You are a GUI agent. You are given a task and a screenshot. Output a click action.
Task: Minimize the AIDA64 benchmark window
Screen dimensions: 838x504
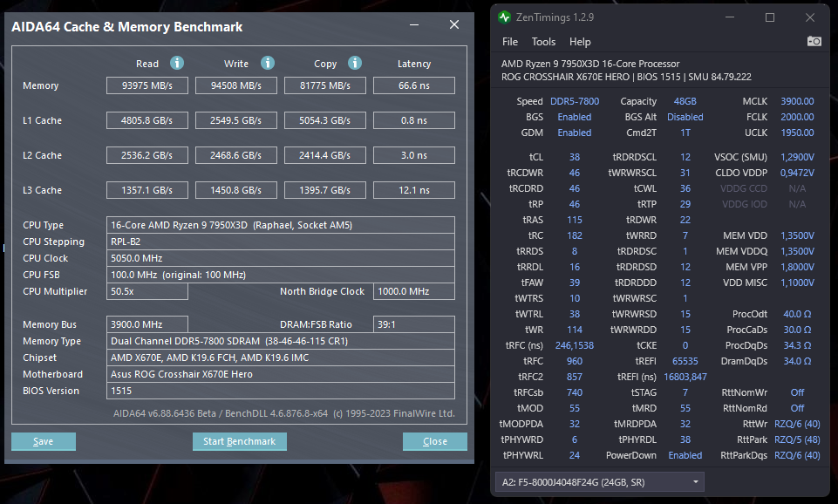pyautogui.click(x=414, y=25)
